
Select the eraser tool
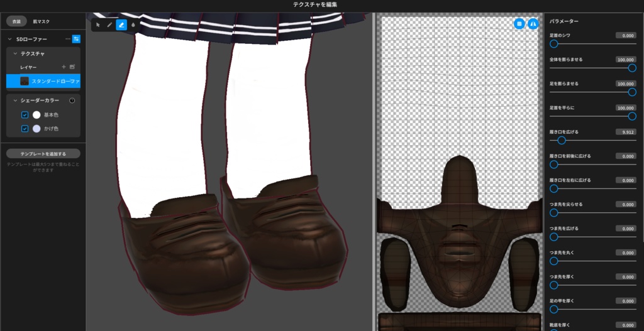(x=121, y=25)
